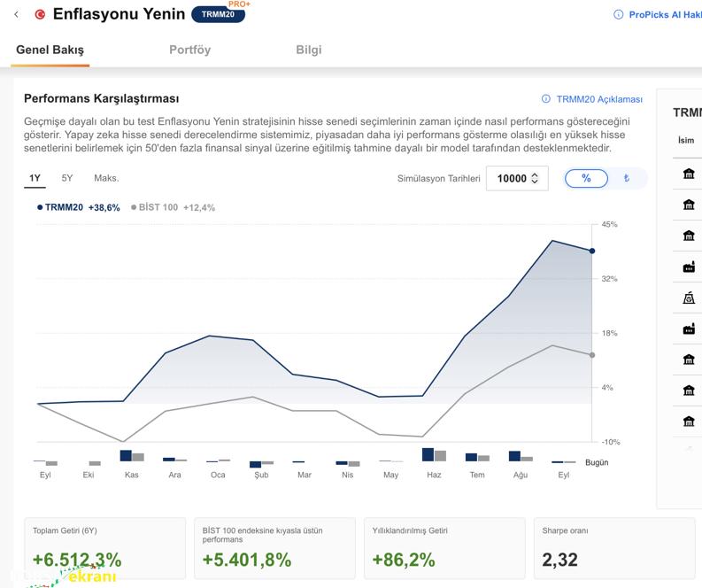The image size is (702, 588).
Task: Click the first factory icon in the list
Action: (x=689, y=267)
